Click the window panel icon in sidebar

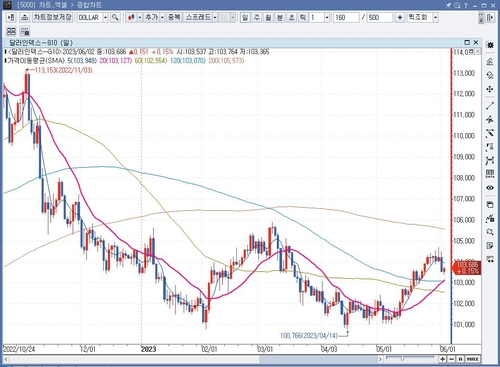point(490,205)
